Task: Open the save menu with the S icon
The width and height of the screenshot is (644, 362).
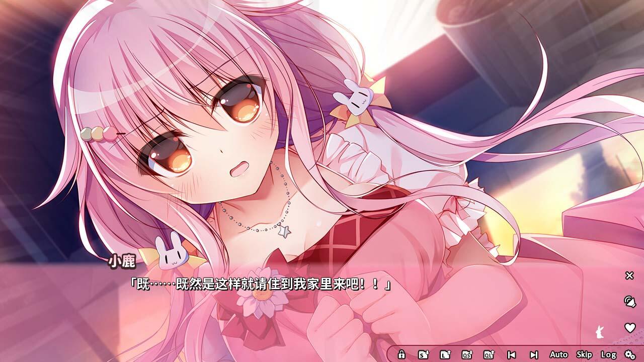Action: [x=423, y=355]
